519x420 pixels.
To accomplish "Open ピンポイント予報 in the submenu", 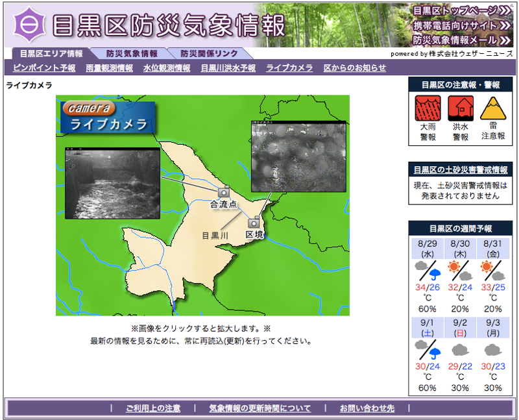I will point(44,68).
